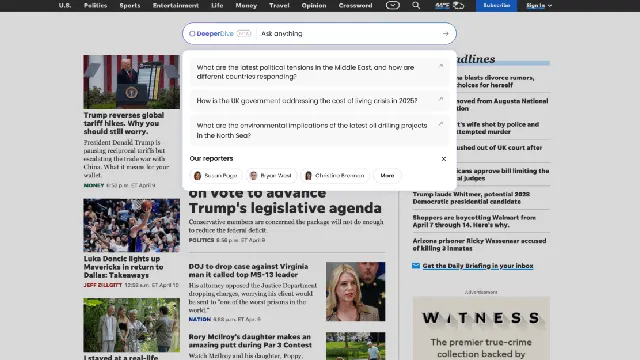Submit the DeeperDive query with the arrow
The image size is (640, 360).
click(x=445, y=33)
